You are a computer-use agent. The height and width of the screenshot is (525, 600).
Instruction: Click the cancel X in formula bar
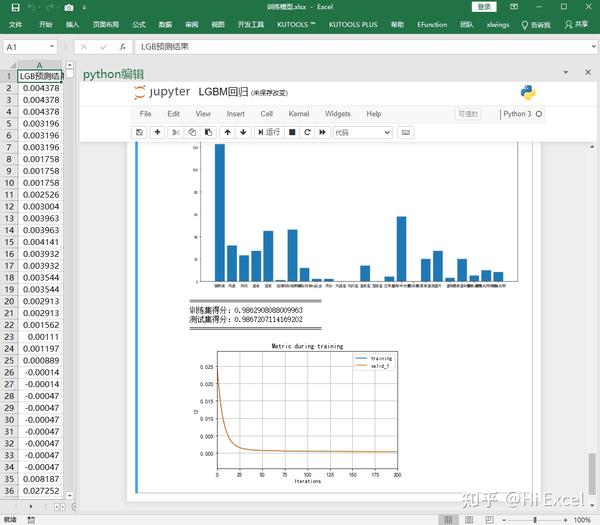click(x=84, y=47)
